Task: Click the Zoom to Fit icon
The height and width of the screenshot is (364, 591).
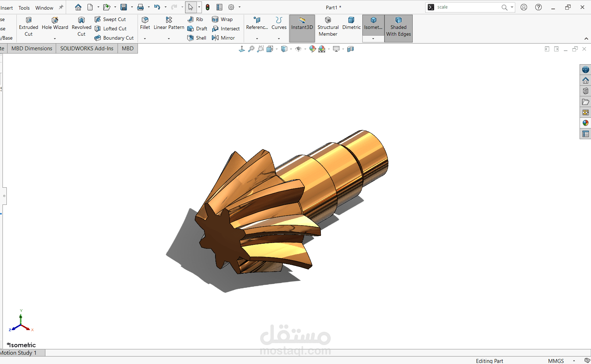Action: coord(251,49)
